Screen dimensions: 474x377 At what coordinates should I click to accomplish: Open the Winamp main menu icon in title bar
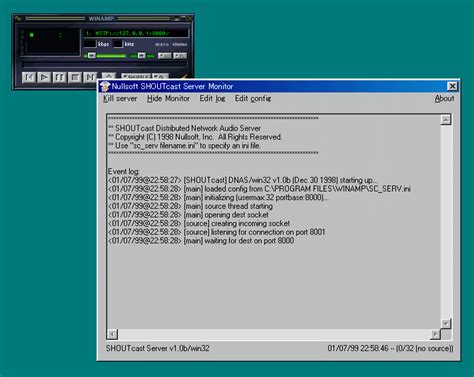click(x=18, y=18)
